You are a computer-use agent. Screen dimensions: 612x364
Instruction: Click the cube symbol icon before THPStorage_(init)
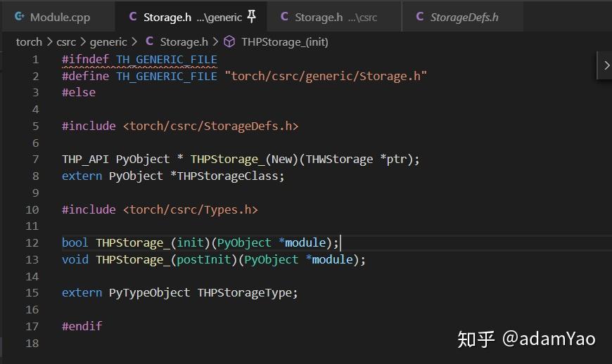pyautogui.click(x=229, y=41)
